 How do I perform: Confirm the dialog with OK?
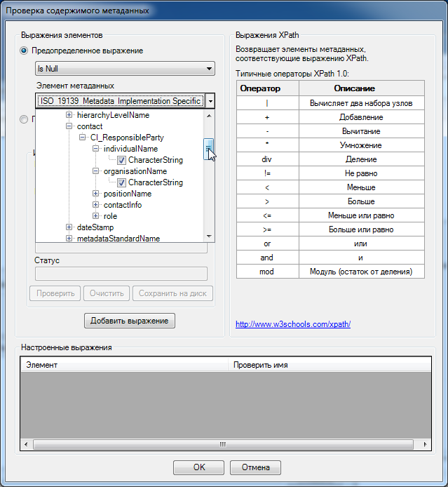199,467
